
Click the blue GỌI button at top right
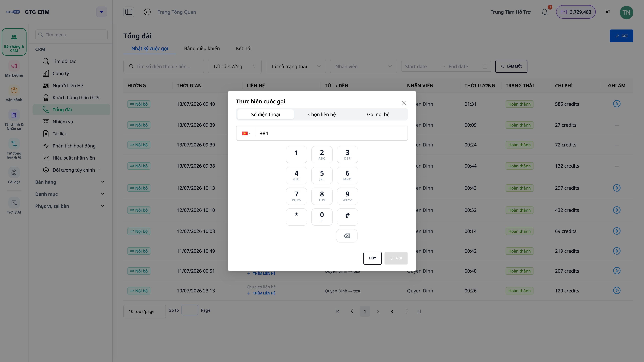click(x=621, y=36)
